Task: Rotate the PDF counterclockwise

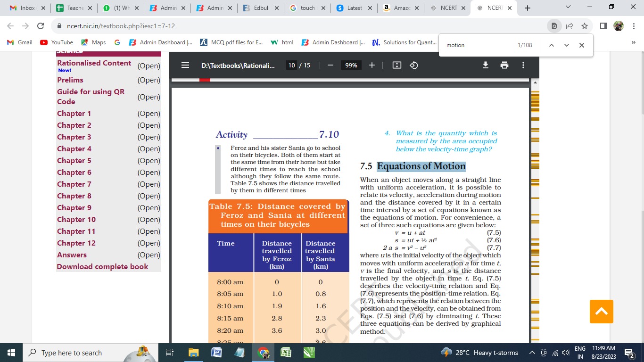Action: (414, 65)
